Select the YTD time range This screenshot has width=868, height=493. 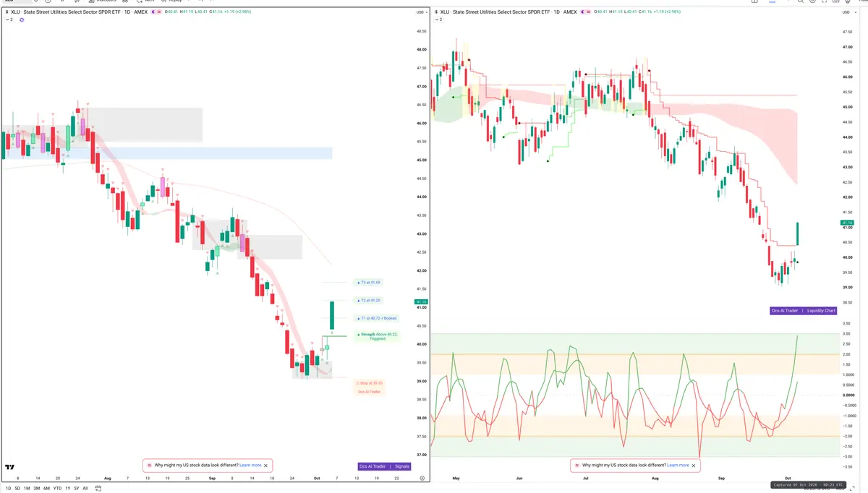pyautogui.click(x=57, y=489)
